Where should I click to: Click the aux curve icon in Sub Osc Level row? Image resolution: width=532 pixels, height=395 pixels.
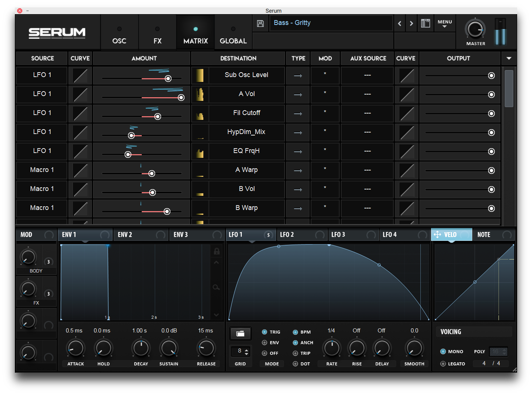407,76
